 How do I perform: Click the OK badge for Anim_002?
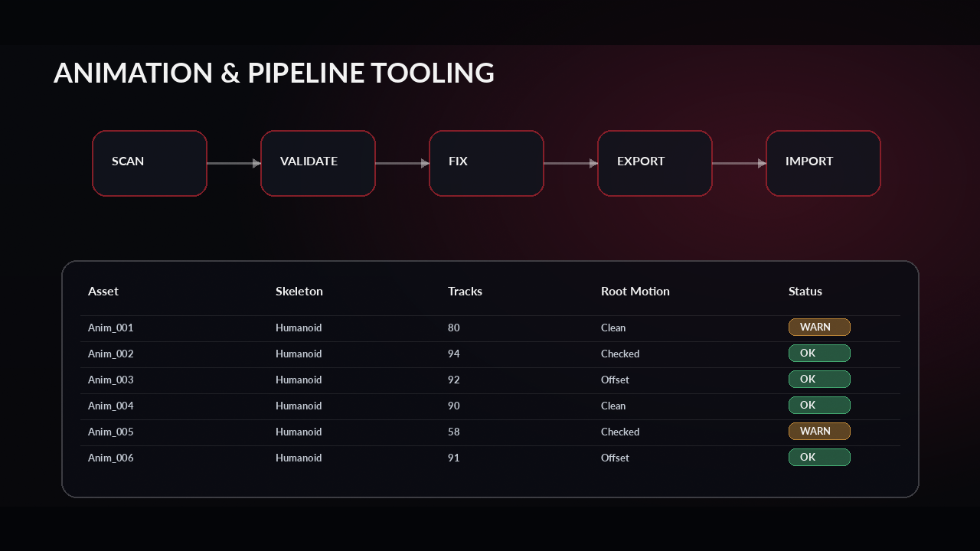point(819,354)
